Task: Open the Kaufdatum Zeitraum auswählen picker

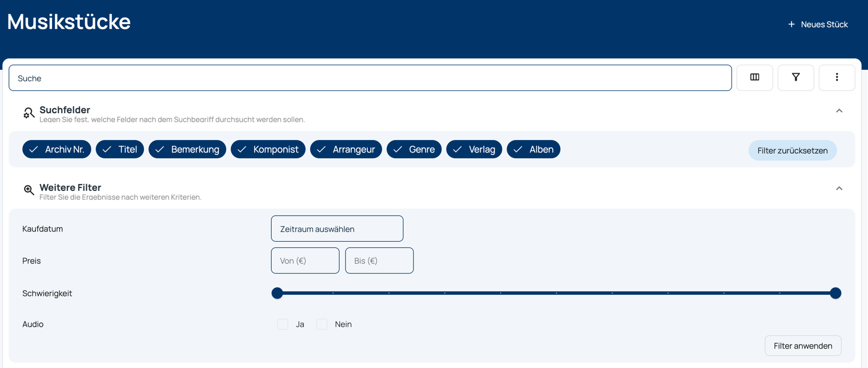Action: click(x=337, y=229)
